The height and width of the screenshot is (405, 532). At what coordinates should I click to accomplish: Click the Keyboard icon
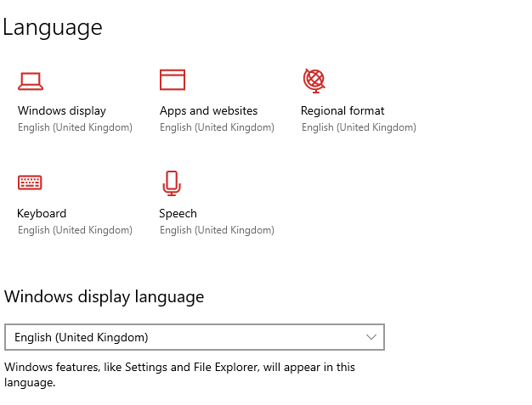coord(30,183)
